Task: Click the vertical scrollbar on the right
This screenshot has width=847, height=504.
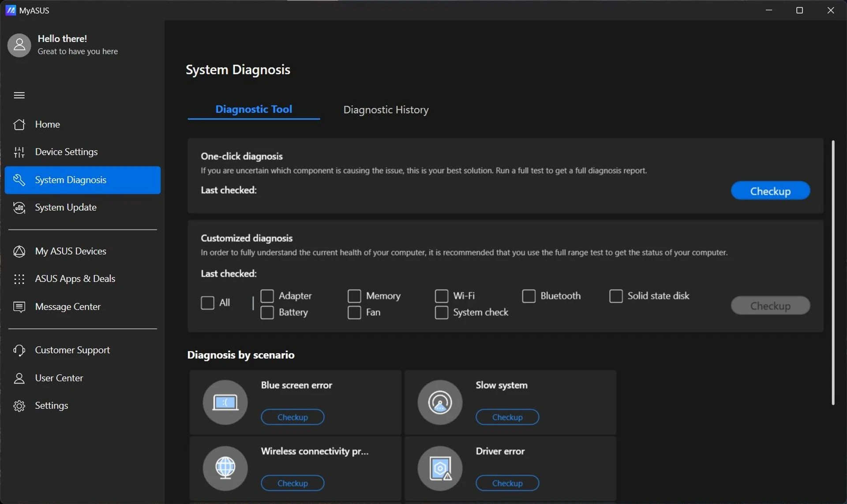Action: [833, 273]
